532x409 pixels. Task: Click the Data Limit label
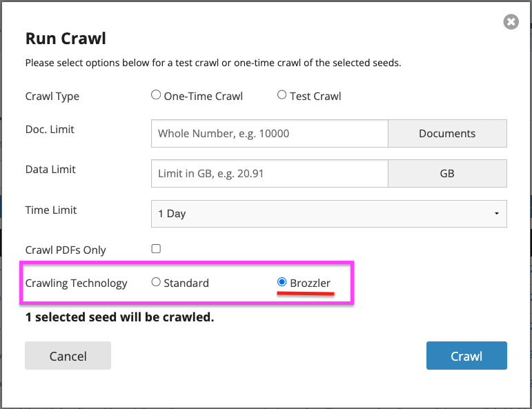click(x=50, y=169)
